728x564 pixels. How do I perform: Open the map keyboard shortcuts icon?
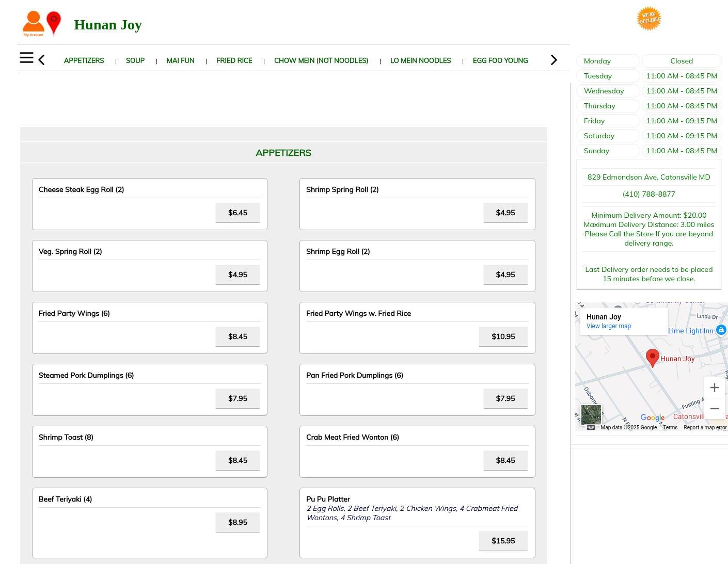tap(591, 427)
